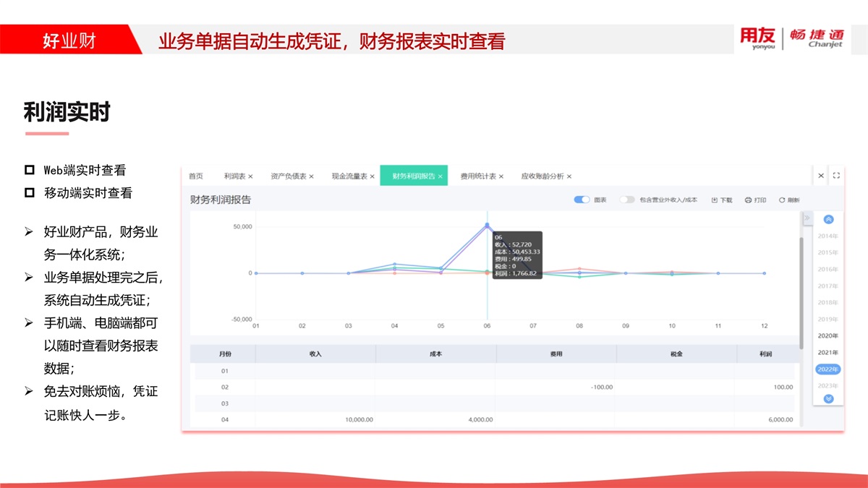Screen dimensions: 868x488
Task: Toggle the 图表 chart switch
Action: tap(582, 200)
